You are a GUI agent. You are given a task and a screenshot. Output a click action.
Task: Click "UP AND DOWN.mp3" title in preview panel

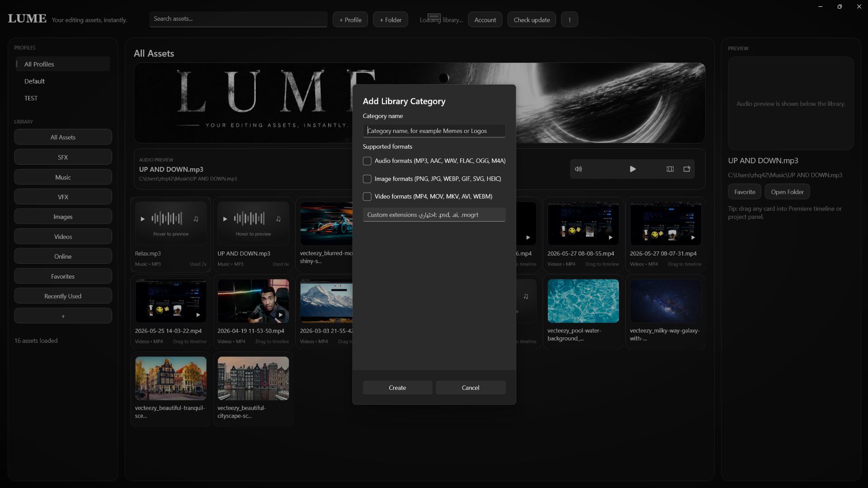coord(763,161)
